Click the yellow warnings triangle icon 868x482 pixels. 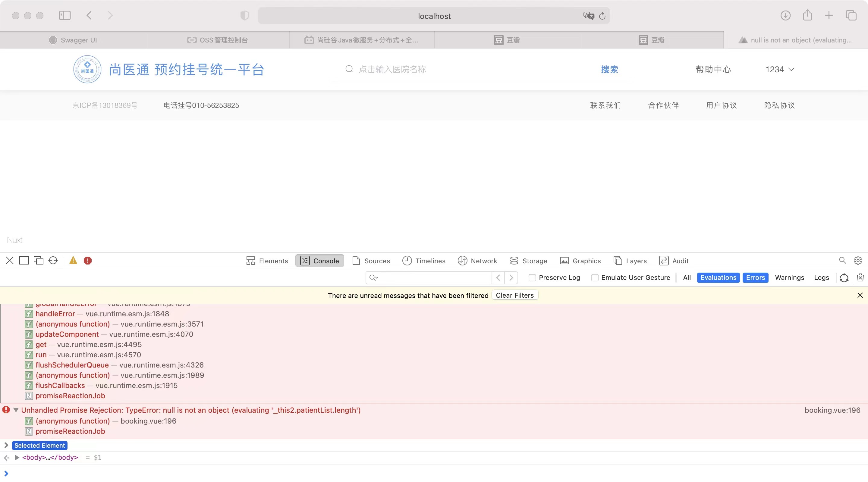73,260
